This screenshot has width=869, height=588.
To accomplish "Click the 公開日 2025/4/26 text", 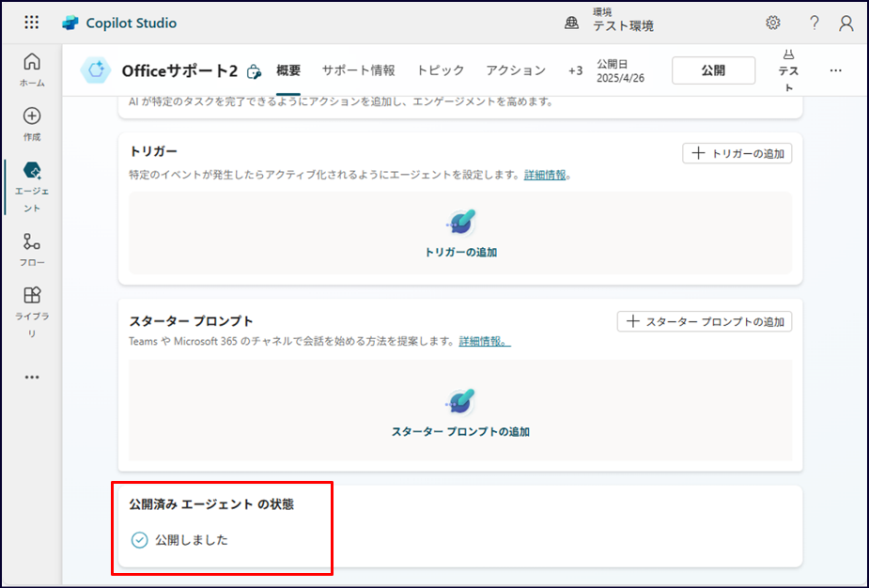I will [620, 71].
